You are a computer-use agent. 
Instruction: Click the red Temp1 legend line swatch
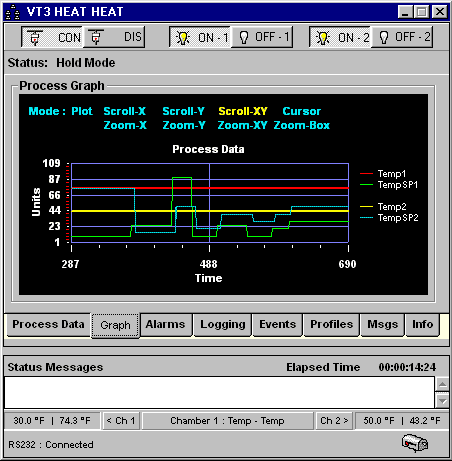(366, 174)
